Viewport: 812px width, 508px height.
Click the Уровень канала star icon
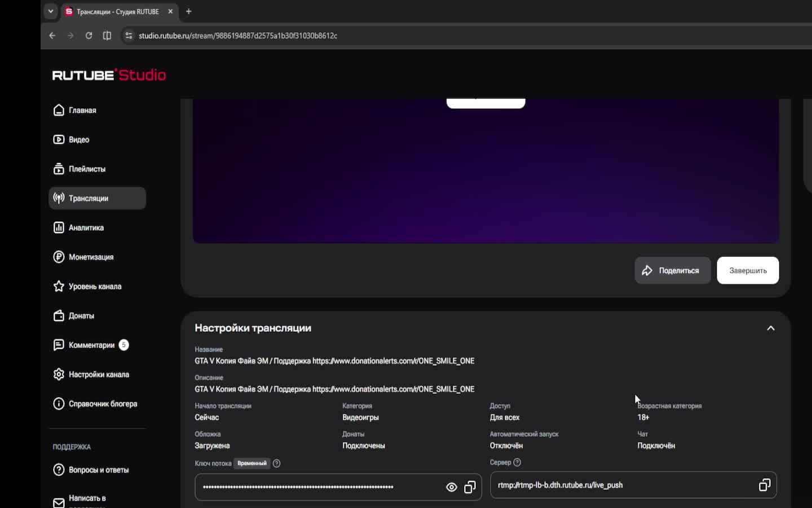coord(59,286)
